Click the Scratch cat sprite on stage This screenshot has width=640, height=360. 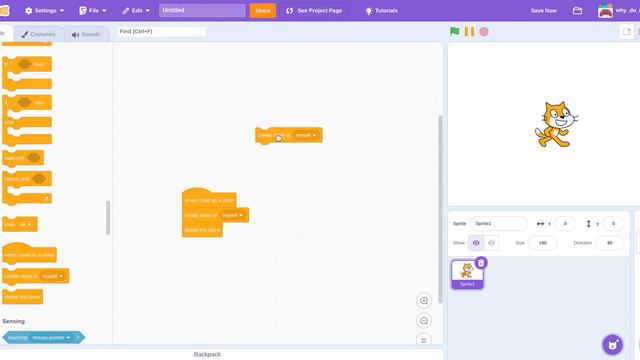(x=556, y=124)
